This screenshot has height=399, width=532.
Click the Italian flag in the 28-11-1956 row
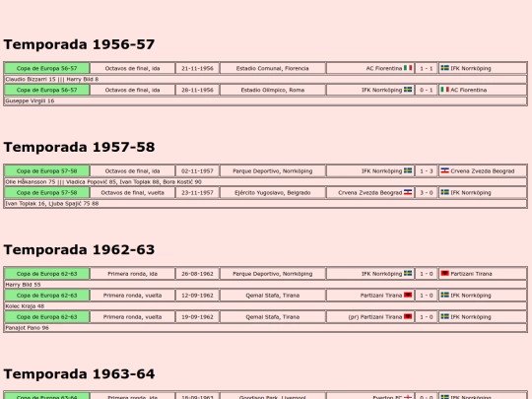pyautogui.click(x=444, y=90)
